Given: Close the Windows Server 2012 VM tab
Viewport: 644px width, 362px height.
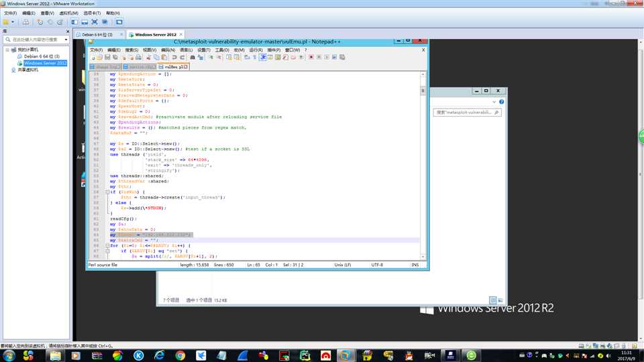Looking at the screenshot, I should pyautogui.click(x=180, y=34).
